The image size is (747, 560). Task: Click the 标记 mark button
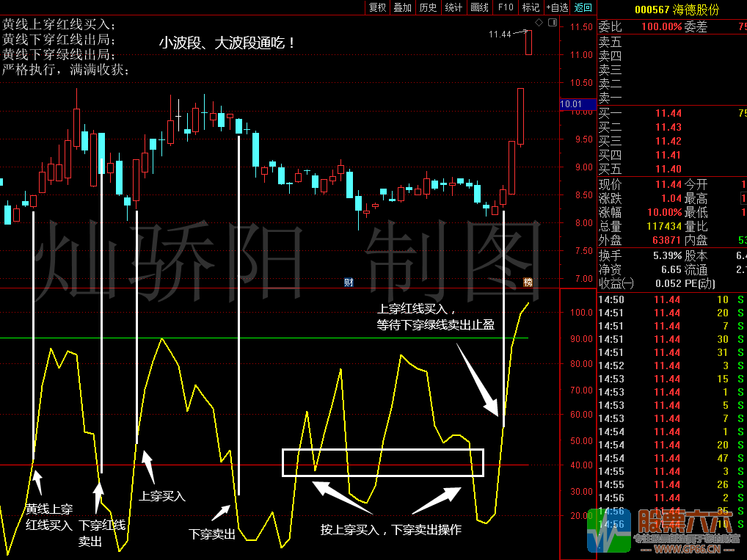[x=530, y=7]
